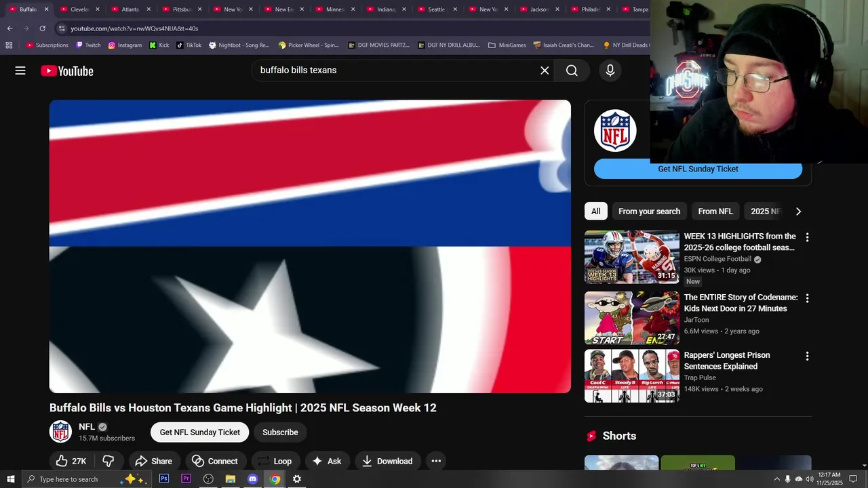Select the From your search chip
Image resolution: width=868 pixels, height=488 pixels.
(x=649, y=211)
